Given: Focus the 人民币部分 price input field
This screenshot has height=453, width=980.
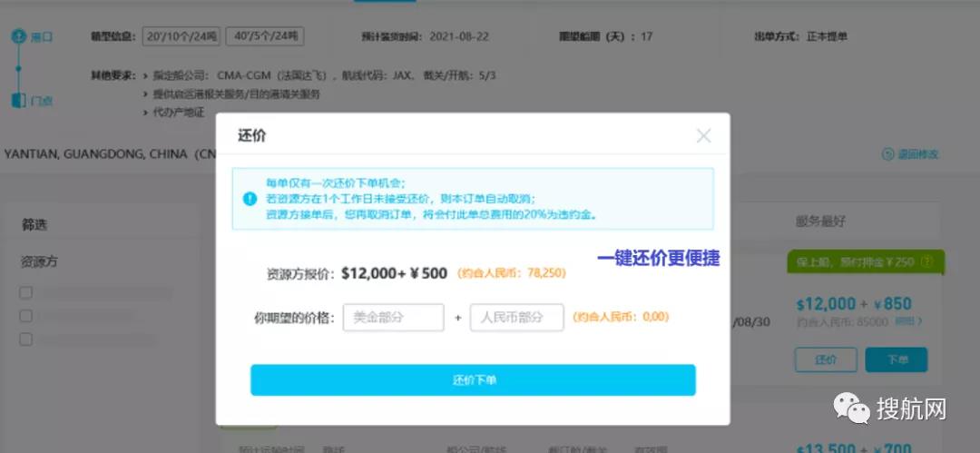Looking at the screenshot, I should [516, 317].
